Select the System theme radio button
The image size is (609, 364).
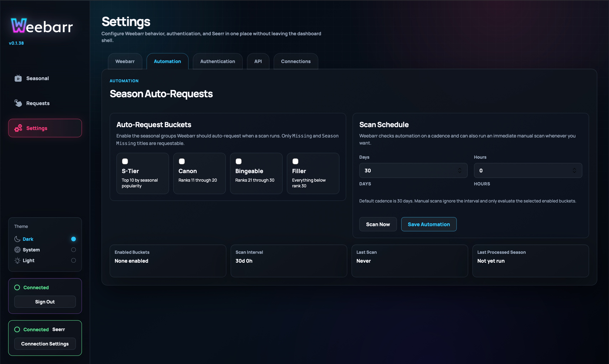74,250
